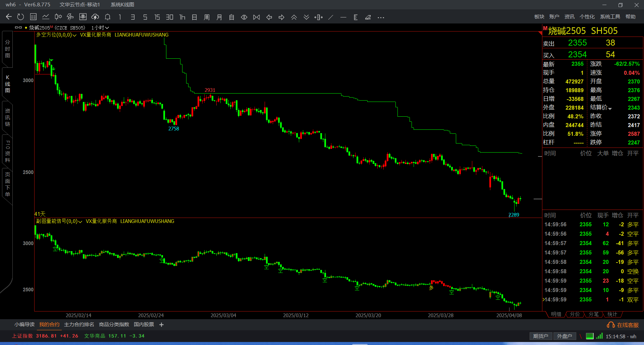Select the diagonal trend line drawing tool

point(331,17)
